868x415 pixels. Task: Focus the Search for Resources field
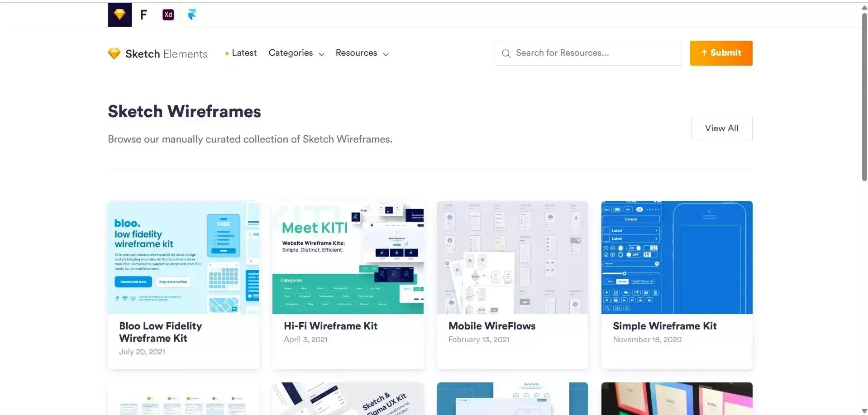point(587,53)
